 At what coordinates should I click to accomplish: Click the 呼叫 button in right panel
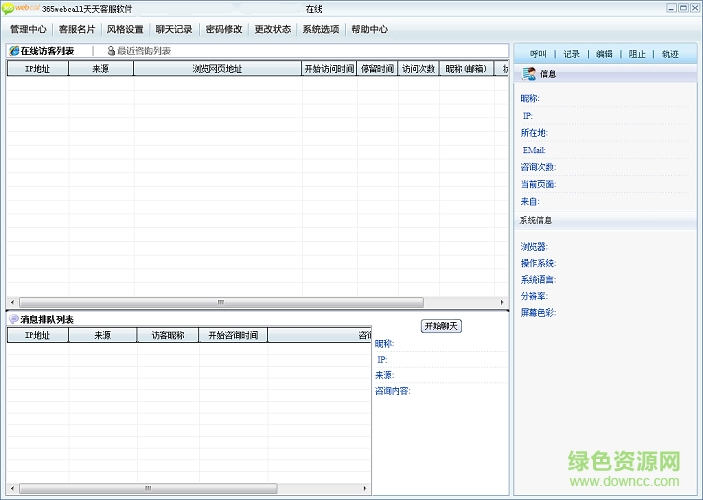(x=539, y=54)
